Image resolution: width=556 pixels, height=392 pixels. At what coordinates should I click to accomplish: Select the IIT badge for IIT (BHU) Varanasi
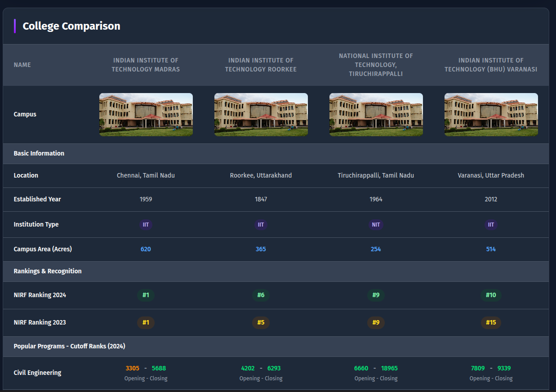(x=491, y=224)
